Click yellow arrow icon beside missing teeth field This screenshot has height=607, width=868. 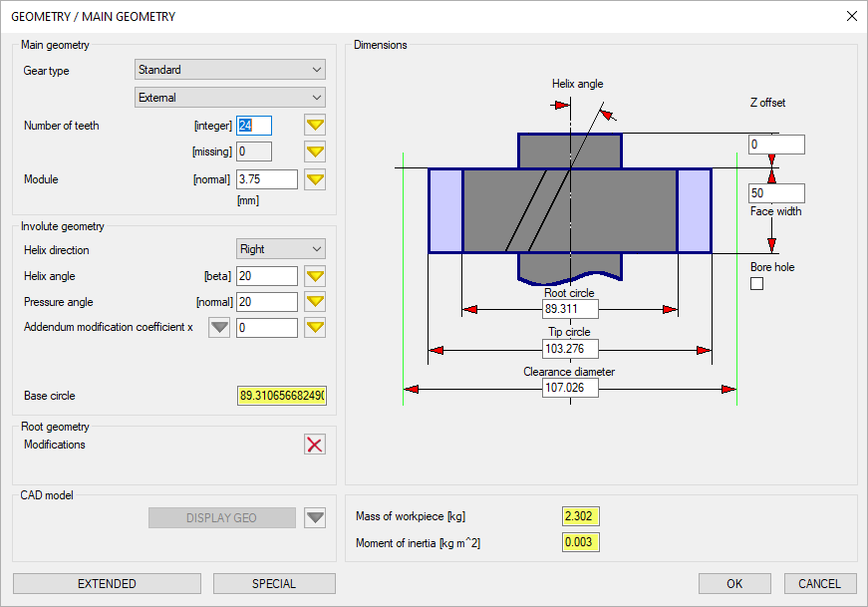pos(315,152)
